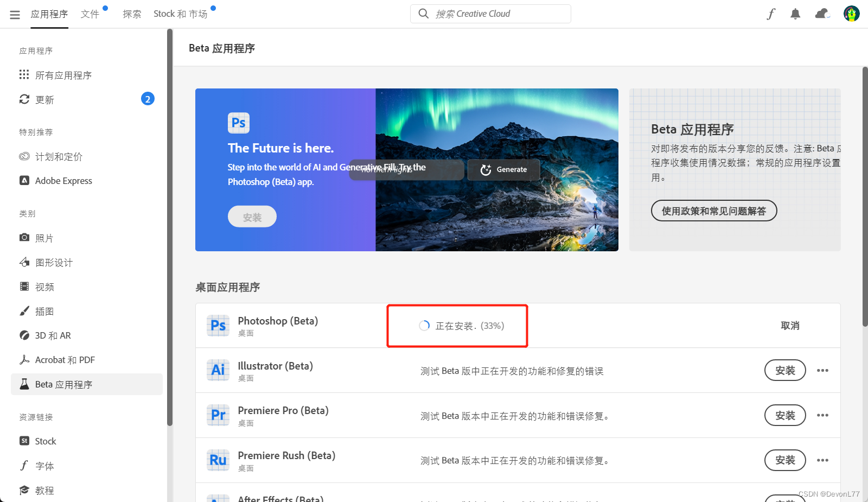Open more options for Premiere Rush (Beta)
The height and width of the screenshot is (502, 868).
[822, 460]
